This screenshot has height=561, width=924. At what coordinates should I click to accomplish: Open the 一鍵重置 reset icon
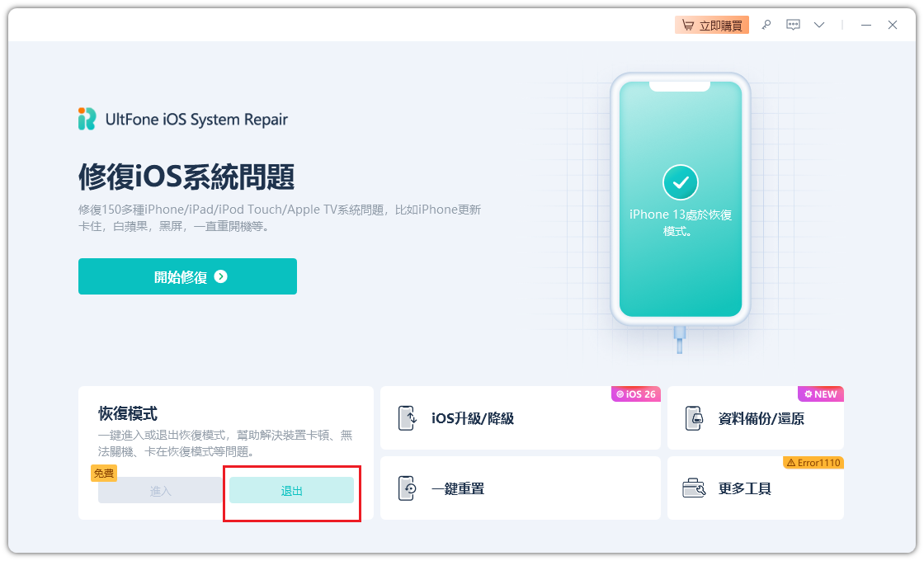(408, 488)
